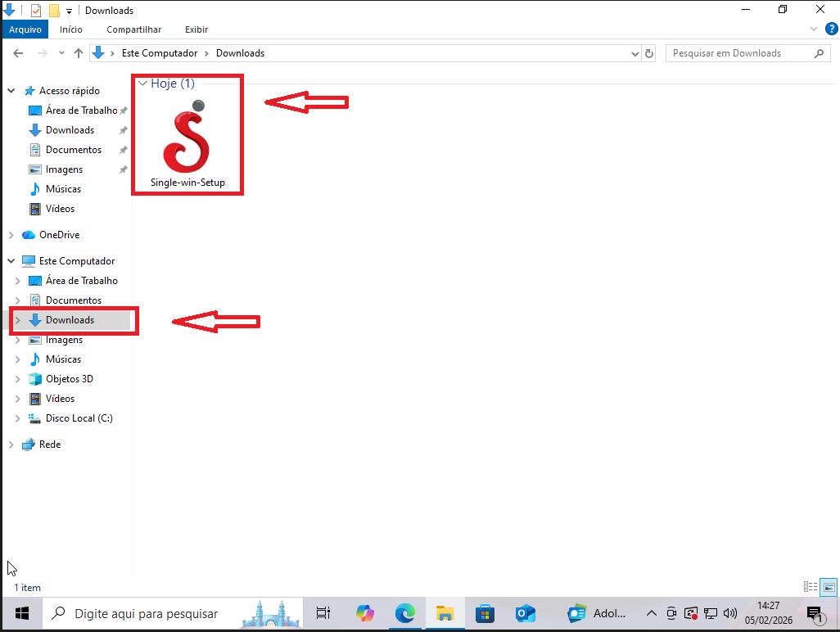Click Este Computador in the address bar
Viewport: 840px width, 632px height.
[160, 52]
